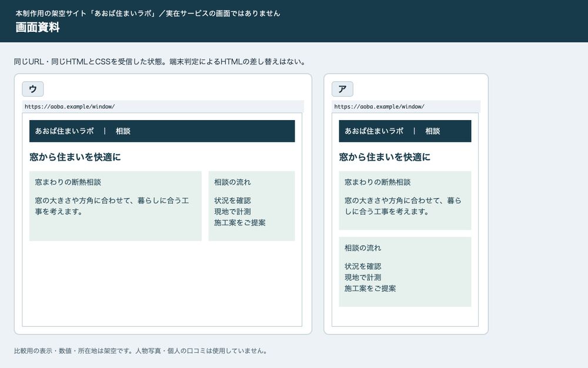The height and width of the screenshot is (368, 588).
Task: Click the 画面資料 page title
Action: tap(38, 28)
